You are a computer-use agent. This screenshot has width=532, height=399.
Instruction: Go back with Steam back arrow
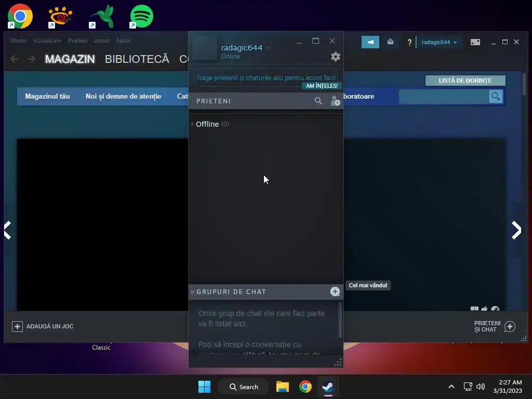14,59
